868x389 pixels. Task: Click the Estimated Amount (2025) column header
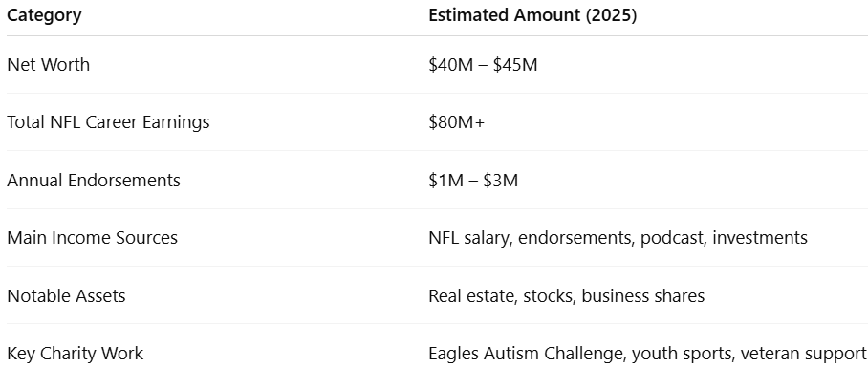tap(532, 15)
